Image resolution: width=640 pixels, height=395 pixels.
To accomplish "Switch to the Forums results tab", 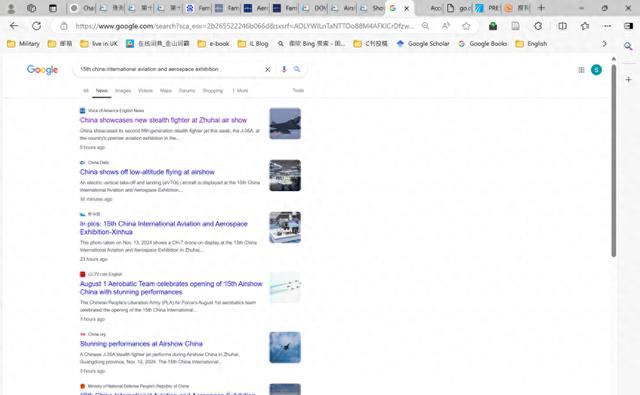I will [x=187, y=91].
